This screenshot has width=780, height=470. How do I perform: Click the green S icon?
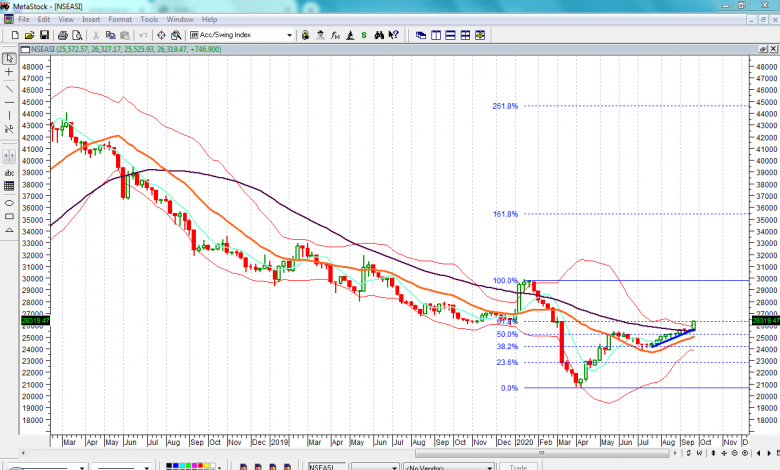364,35
